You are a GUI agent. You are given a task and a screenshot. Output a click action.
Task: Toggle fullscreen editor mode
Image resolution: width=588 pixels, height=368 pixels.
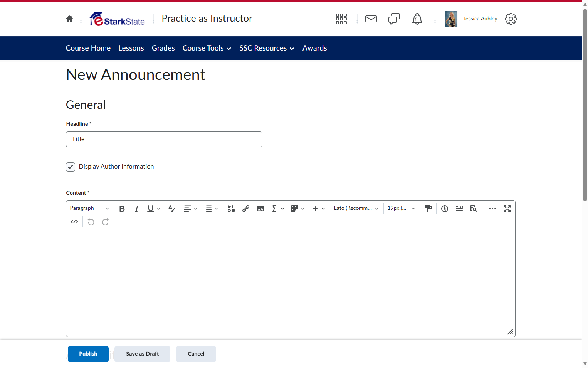click(x=507, y=209)
